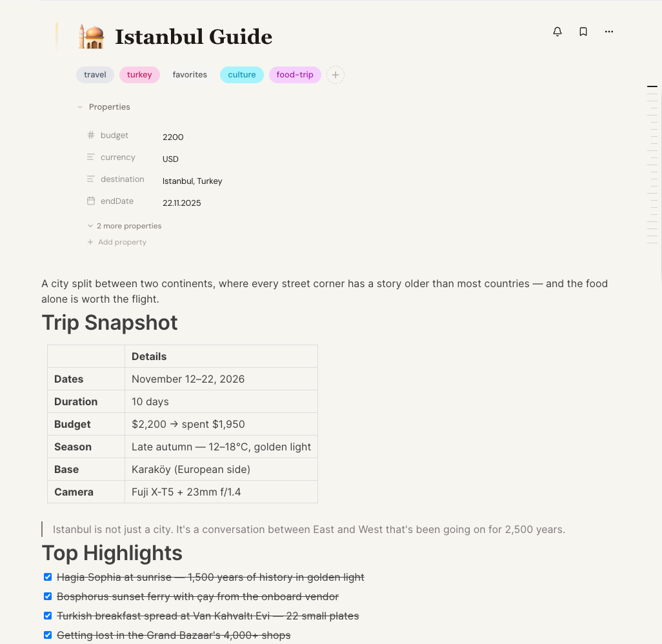Select the travel tag
The image size is (662, 644).
(x=95, y=74)
